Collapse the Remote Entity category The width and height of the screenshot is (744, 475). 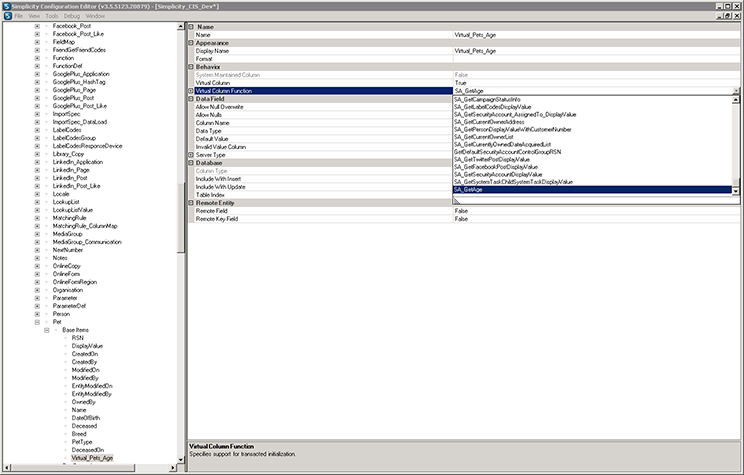point(191,203)
